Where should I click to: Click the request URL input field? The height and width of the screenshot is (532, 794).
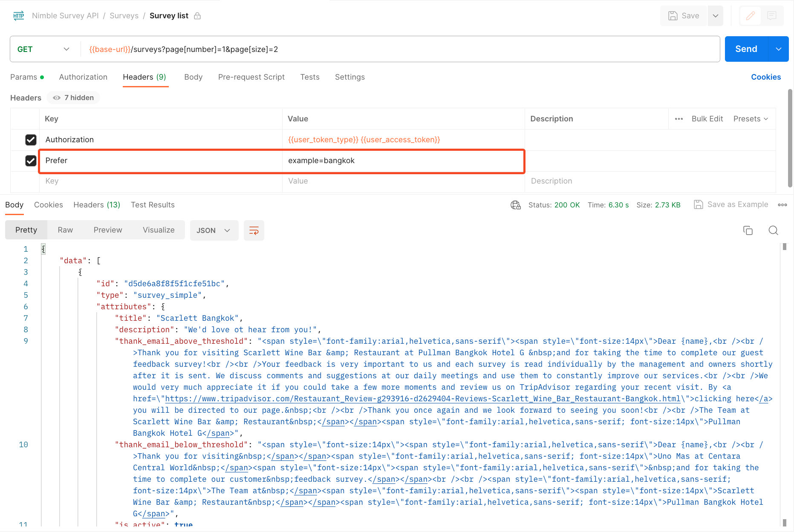pyautogui.click(x=401, y=49)
